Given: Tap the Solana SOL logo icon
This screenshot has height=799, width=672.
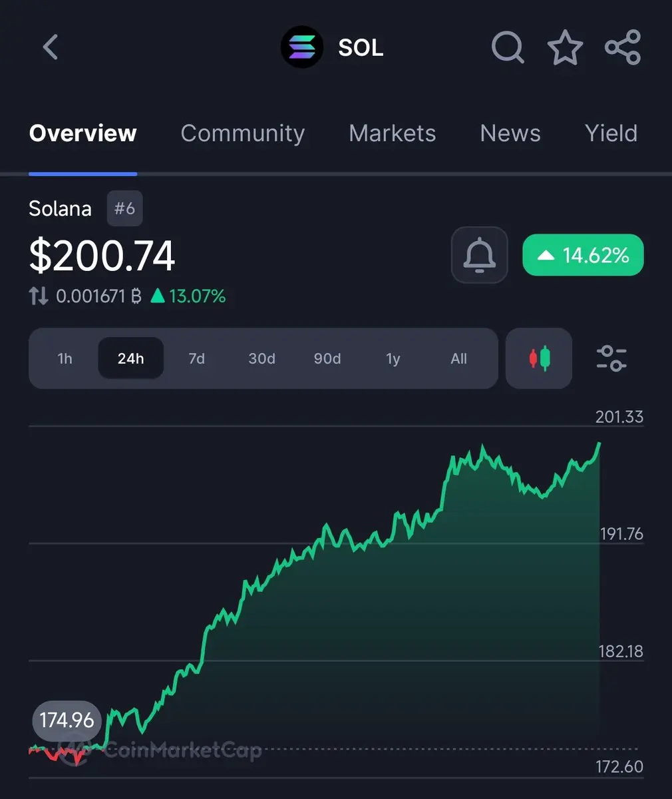Looking at the screenshot, I should pyautogui.click(x=301, y=48).
